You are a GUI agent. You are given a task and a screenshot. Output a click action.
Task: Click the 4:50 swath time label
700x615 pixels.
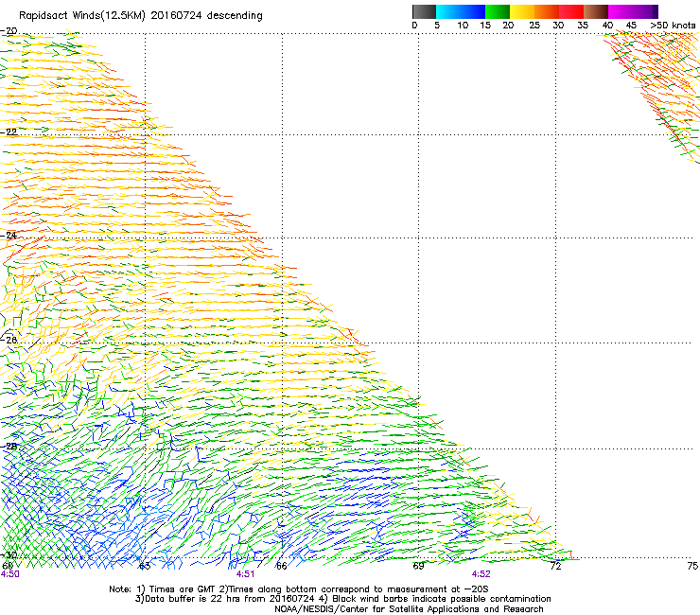(x=9, y=574)
